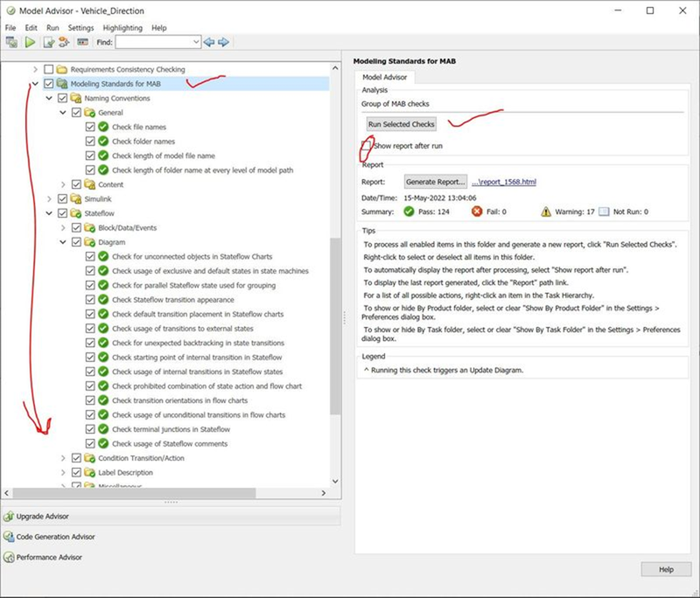Click the Run Selected Checks button
Viewport: 700px width, 598px height.
tap(402, 124)
